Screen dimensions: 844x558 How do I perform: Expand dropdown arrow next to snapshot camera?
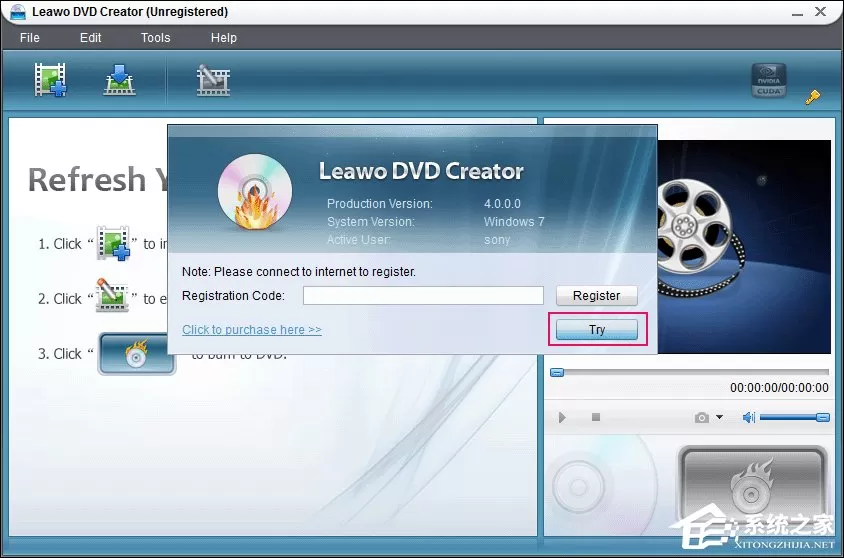click(719, 417)
